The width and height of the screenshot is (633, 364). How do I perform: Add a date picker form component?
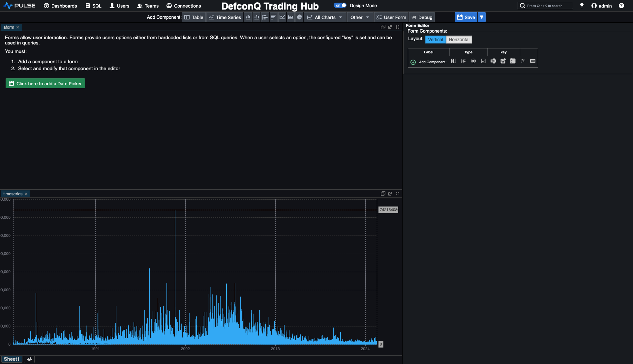point(513,61)
